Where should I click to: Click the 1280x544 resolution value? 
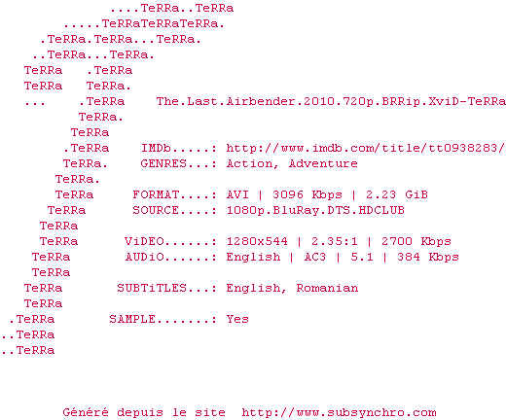(x=257, y=241)
